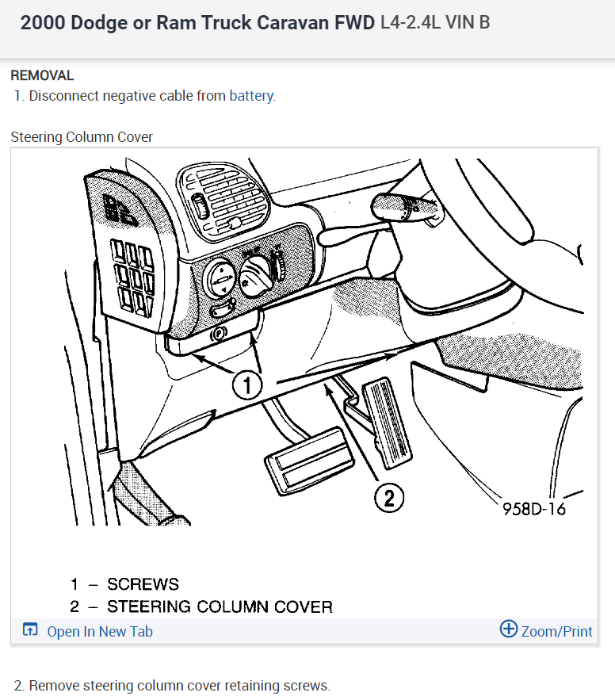The image size is (615, 700).
Task: Click the 2000 Dodge Caravan FWD page title
Action: (x=255, y=22)
